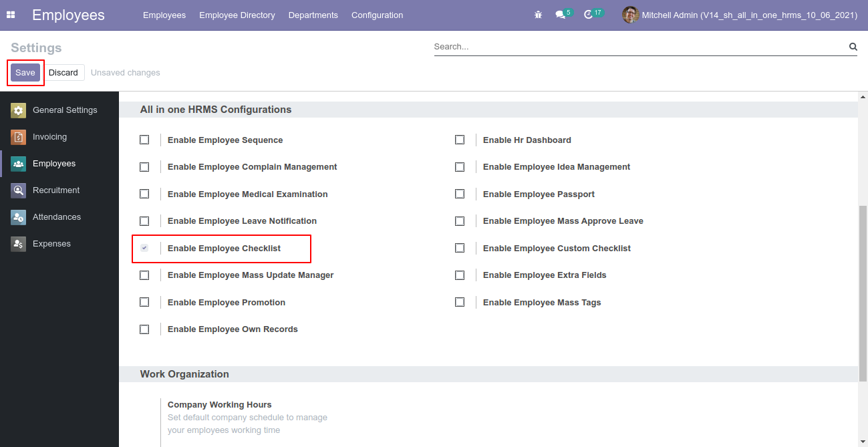
Task: Tick Enable Employee Custom Checklist checkbox
Action: click(x=460, y=248)
